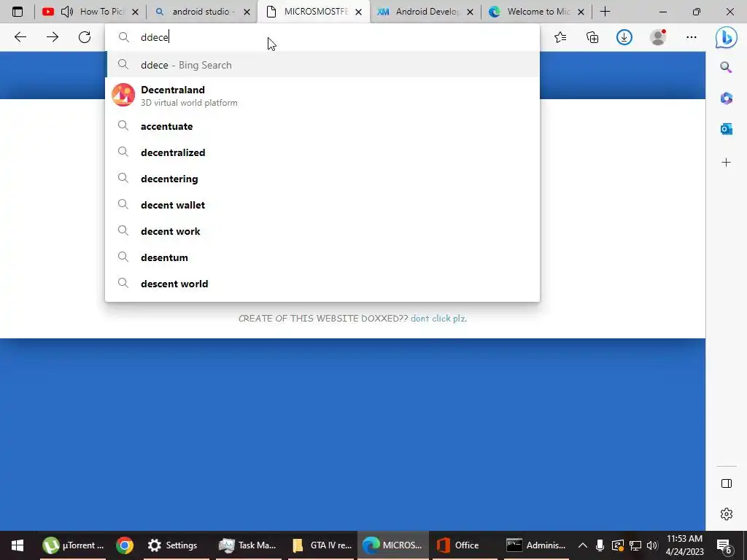Open the GTA IV folder in taskbar

coord(322,545)
